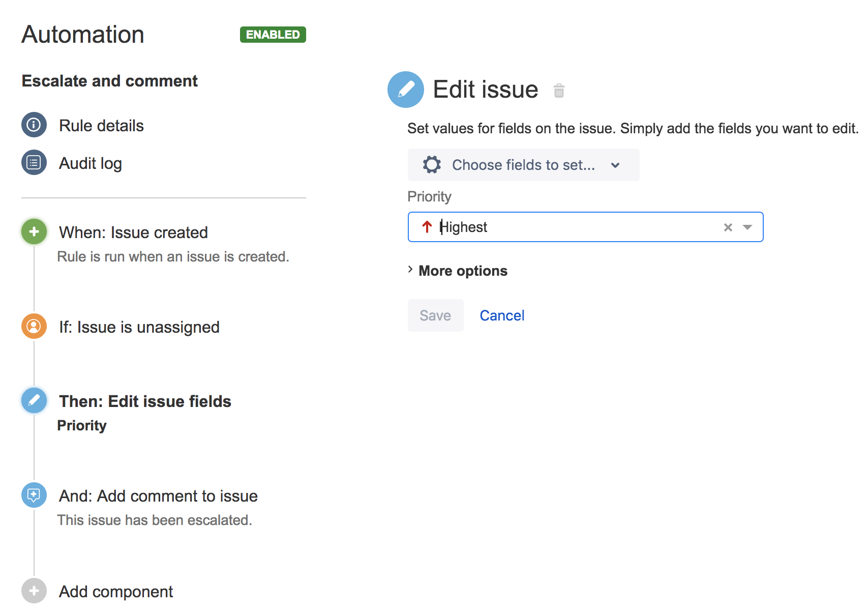This screenshot has height=611, width=868.
Task: Click the Cancel link
Action: point(502,315)
